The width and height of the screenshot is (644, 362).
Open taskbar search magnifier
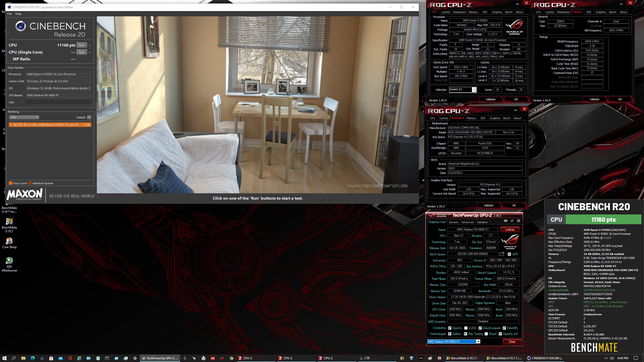14,358
